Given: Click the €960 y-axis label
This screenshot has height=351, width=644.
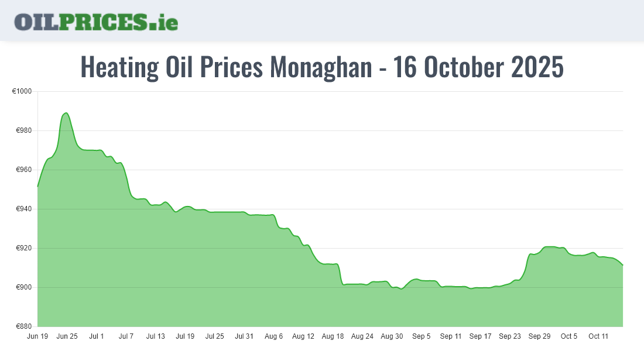Looking at the screenshot, I should pos(24,170).
